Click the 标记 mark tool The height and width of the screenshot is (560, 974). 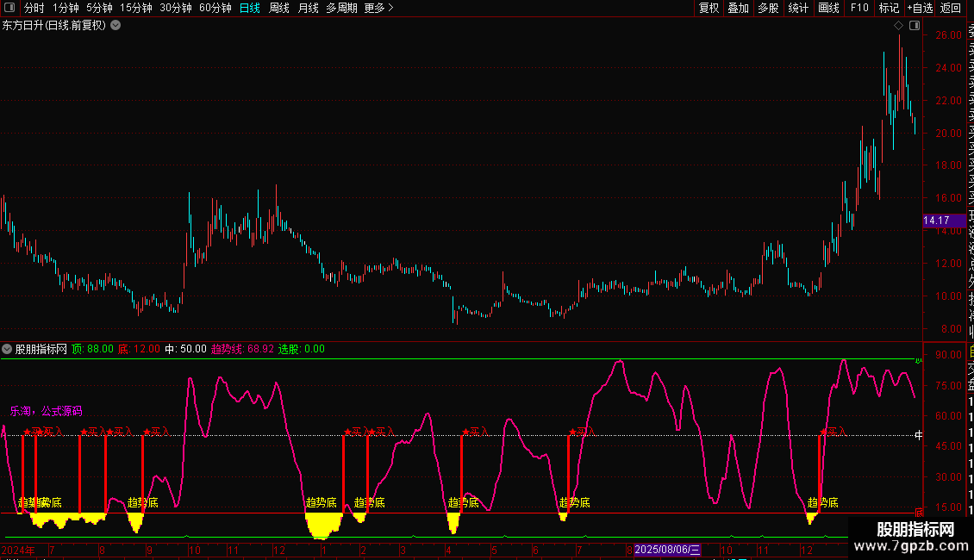point(889,8)
